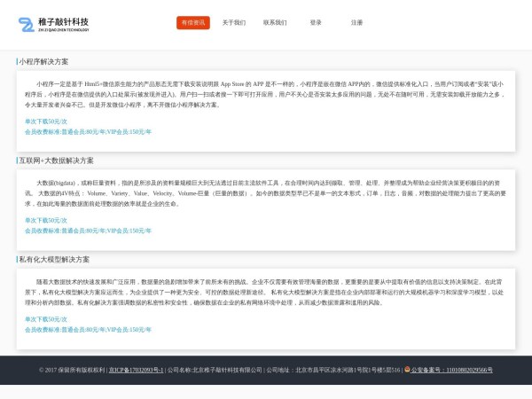Select the 私有化大模型解决方案 section heading
The height and width of the screenshot is (399, 532).
click(x=54, y=260)
